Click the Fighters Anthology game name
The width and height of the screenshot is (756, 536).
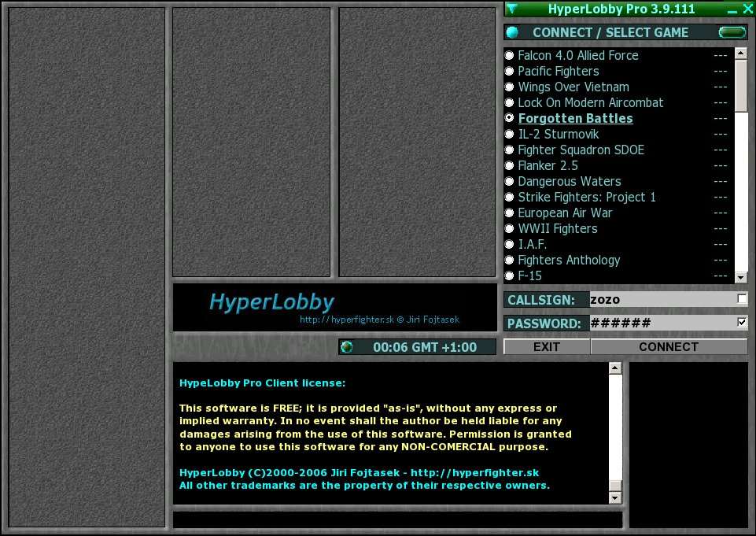coord(569,260)
